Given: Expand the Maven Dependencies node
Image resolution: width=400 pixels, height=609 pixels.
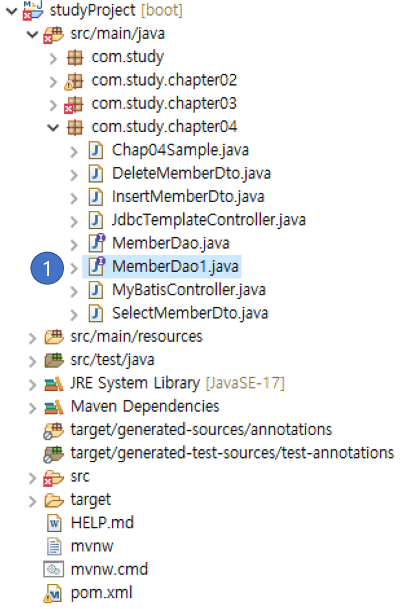Looking at the screenshot, I should (33, 408).
